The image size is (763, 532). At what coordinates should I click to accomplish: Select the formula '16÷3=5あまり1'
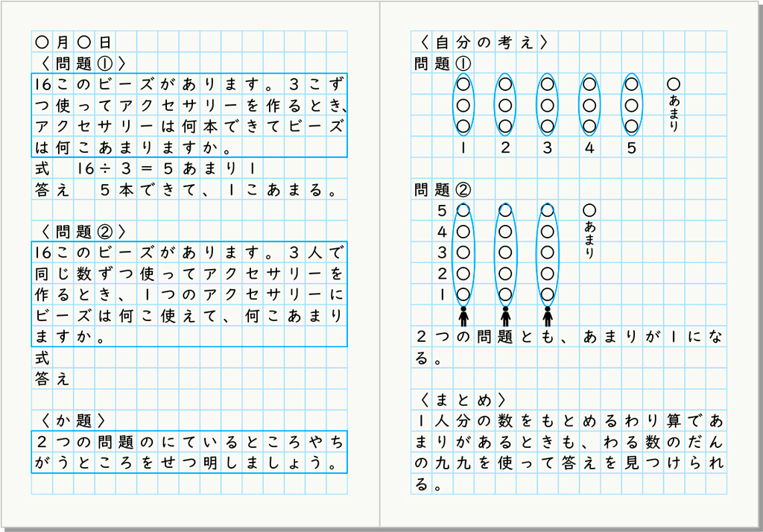coord(166,169)
